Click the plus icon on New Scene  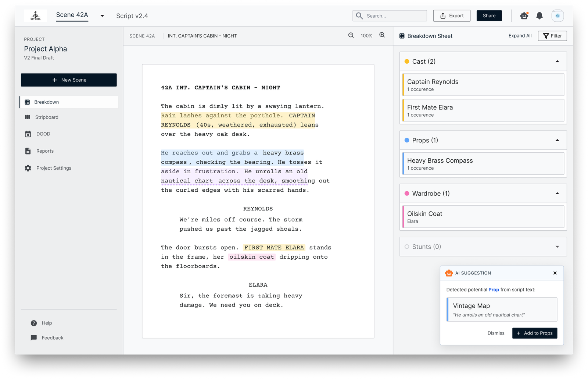tap(54, 80)
